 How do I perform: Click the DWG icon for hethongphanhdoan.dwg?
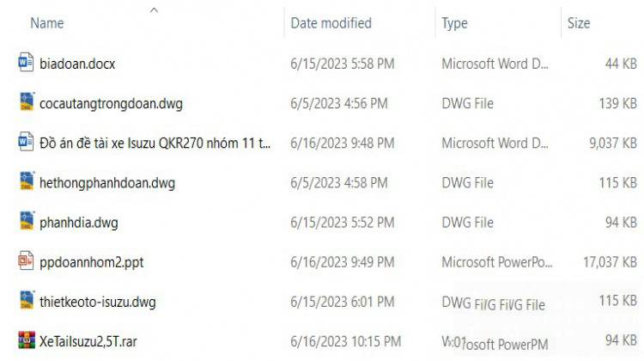pos(27,181)
